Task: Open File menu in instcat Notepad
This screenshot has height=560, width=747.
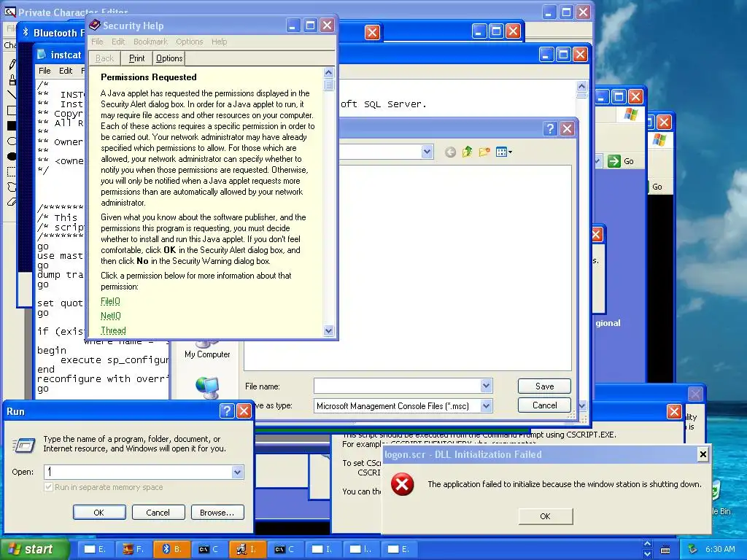Action: click(x=44, y=71)
